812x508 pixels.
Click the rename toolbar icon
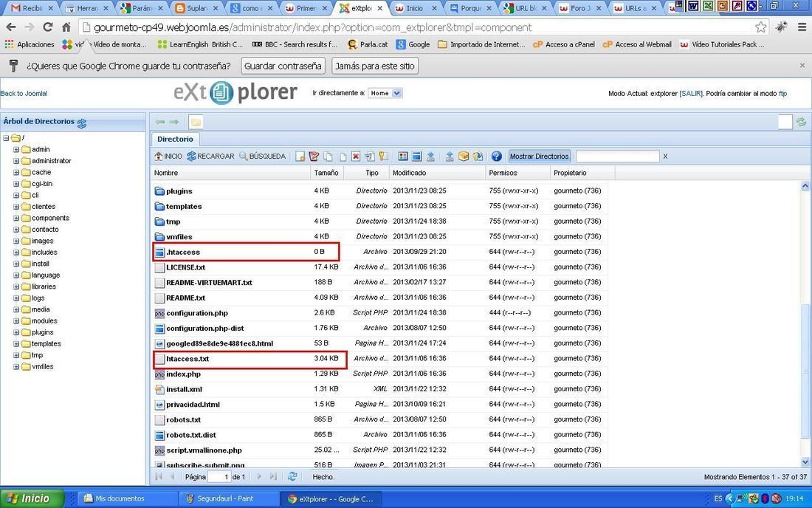click(370, 157)
